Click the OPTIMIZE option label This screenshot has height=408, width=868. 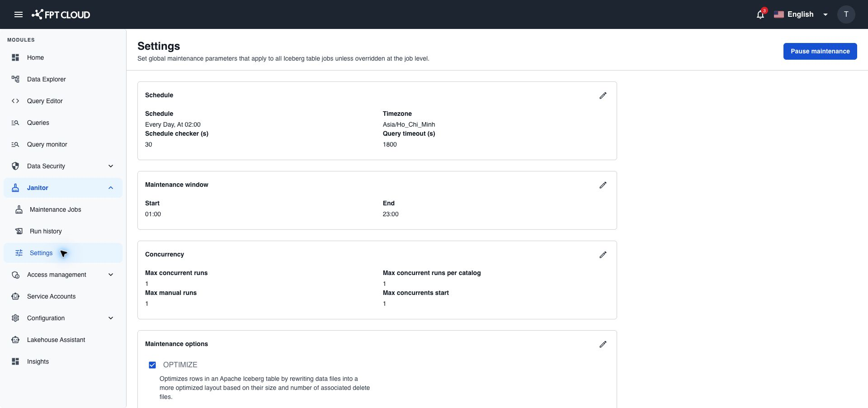click(x=180, y=365)
